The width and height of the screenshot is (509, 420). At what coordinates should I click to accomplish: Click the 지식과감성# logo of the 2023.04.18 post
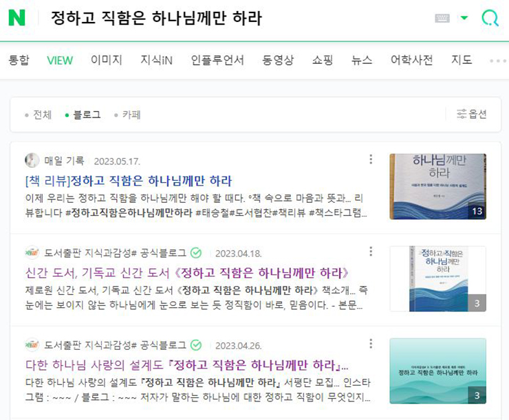(x=32, y=253)
